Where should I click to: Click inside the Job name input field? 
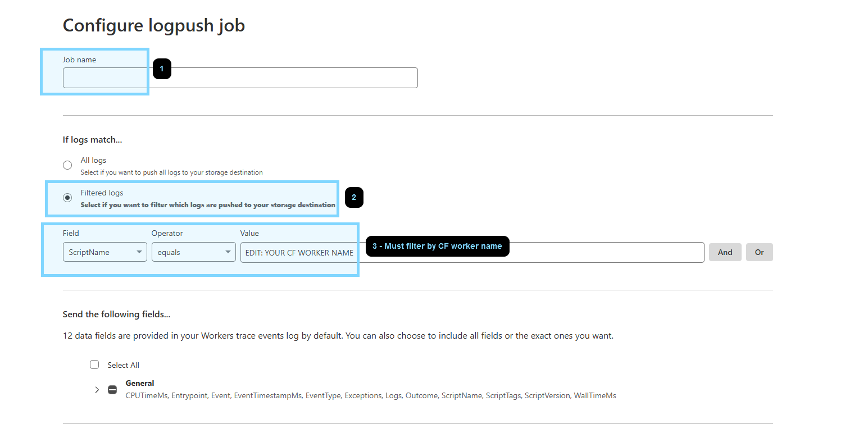[104, 78]
